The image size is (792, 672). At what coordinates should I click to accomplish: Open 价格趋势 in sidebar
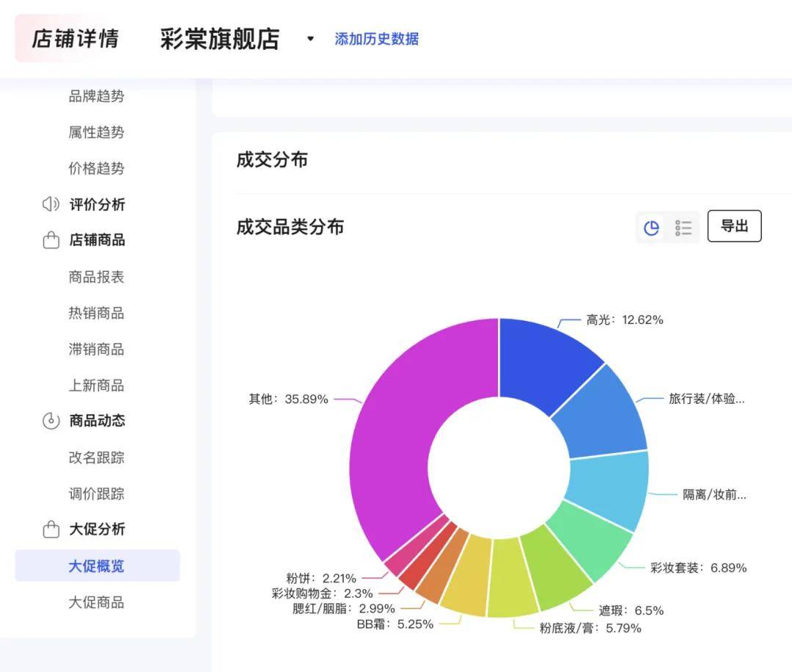coord(96,168)
